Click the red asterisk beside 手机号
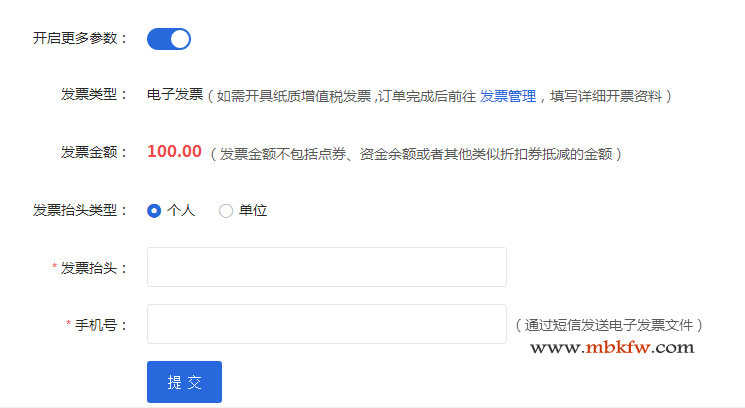 click(x=69, y=325)
